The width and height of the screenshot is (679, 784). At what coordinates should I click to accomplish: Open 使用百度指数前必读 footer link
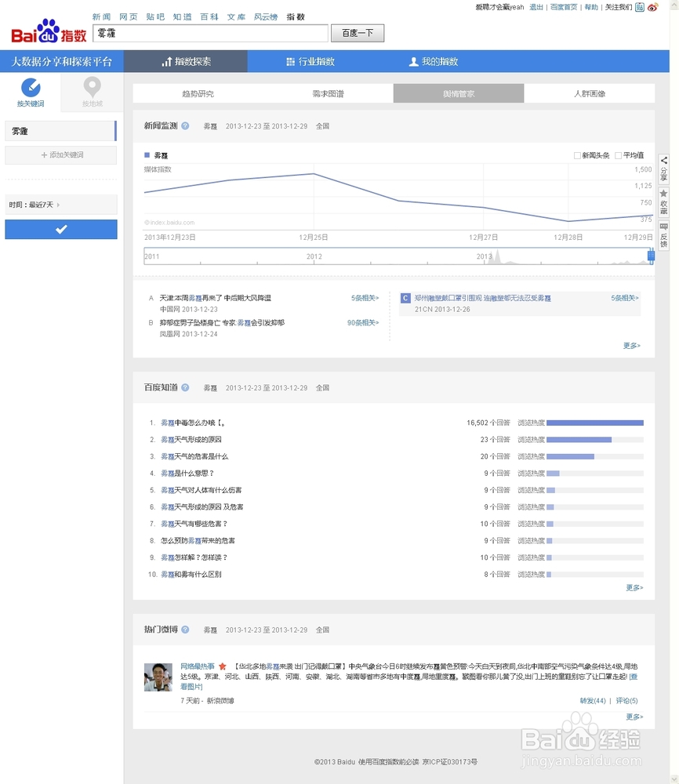pyautogui.click(x=388, y=762)
